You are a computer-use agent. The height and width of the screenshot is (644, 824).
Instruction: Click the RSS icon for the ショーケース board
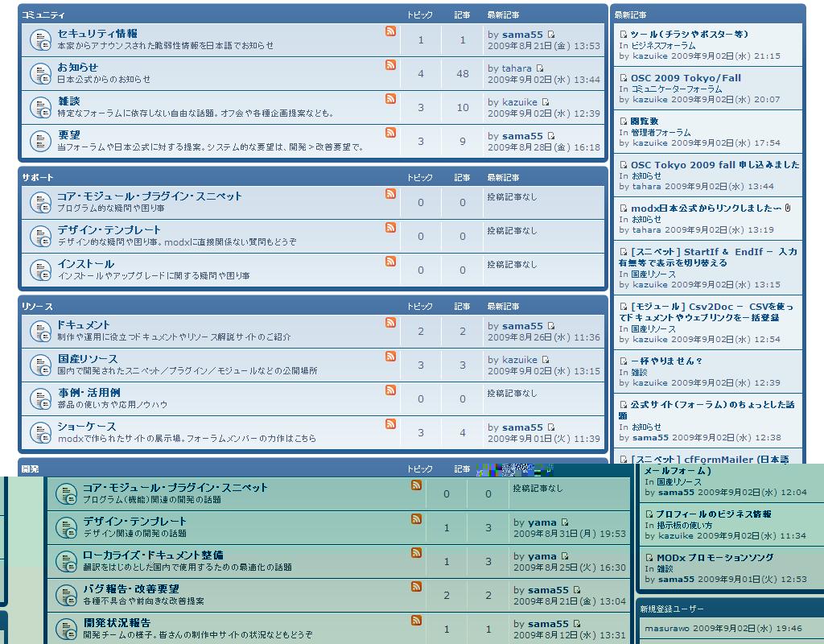pos(390,424)
